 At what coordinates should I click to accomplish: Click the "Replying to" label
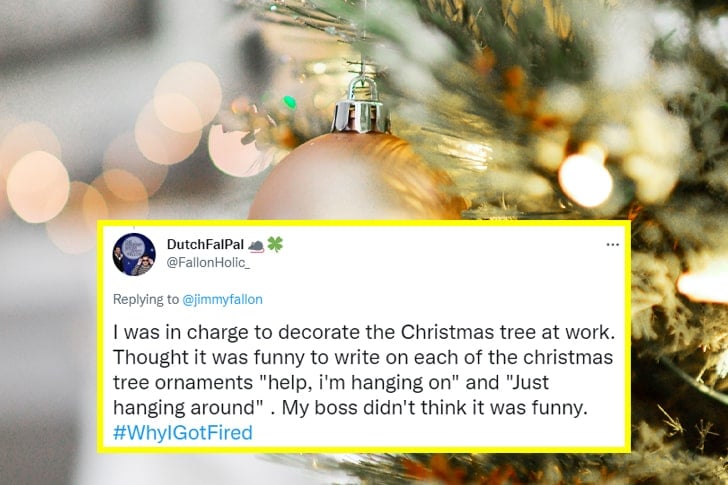pos(145,298)
